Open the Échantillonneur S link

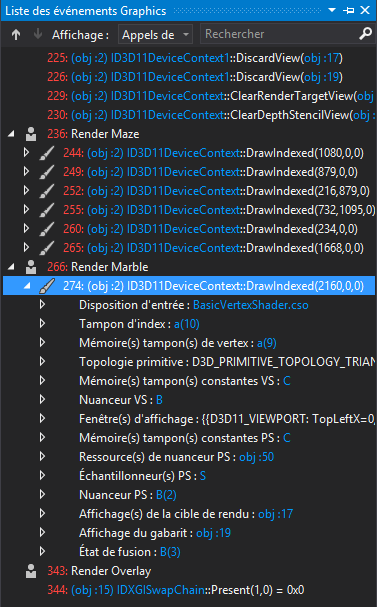203,476
